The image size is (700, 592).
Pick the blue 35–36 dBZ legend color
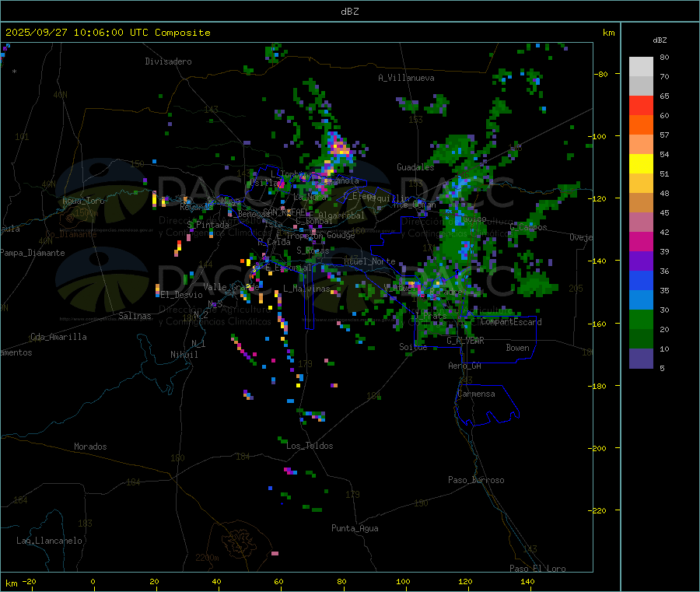pos(641,281)
